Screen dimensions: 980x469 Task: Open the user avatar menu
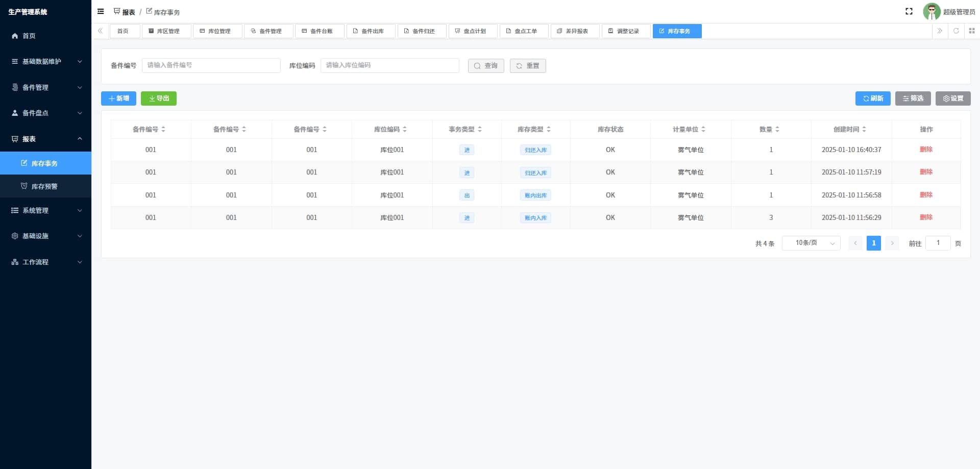tap(932, 11)
